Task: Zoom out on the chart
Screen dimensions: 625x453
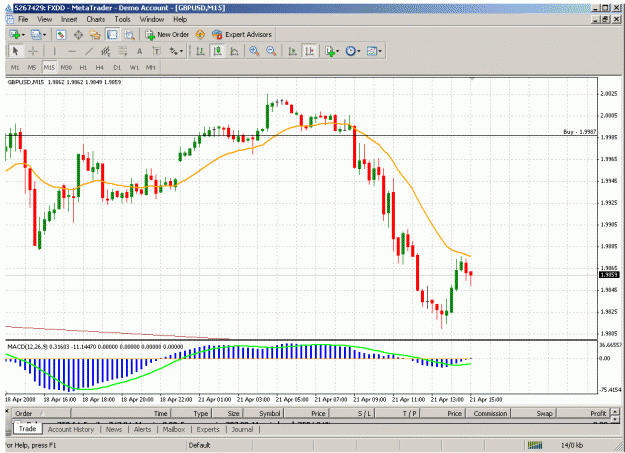Action: (271, 51)
